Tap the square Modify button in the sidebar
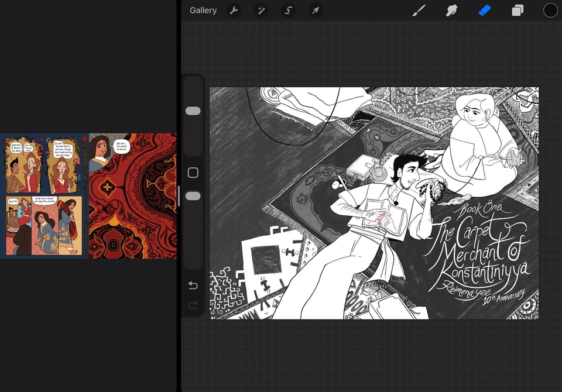Screen dimensions: 562x392 193,173
